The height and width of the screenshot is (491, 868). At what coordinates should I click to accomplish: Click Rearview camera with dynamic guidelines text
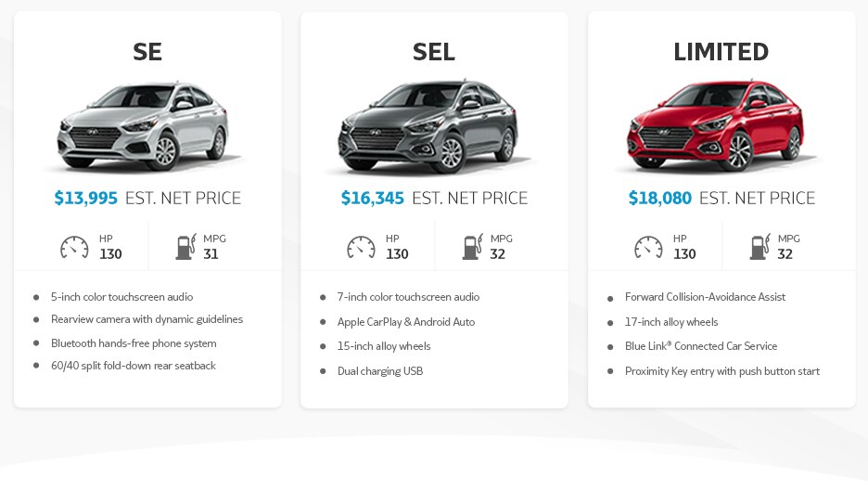click(147, 319)
